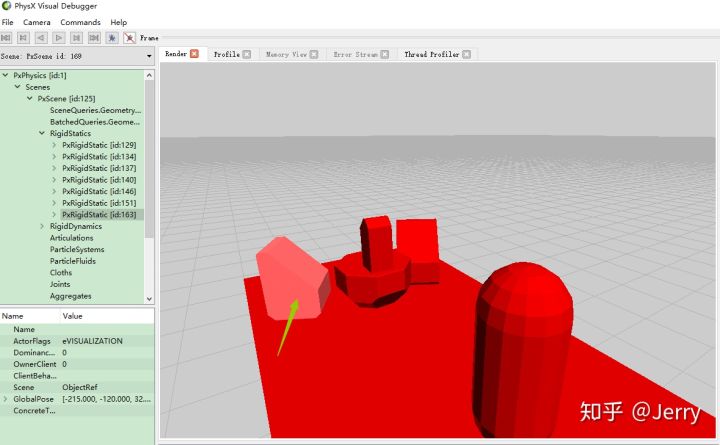Image resolution: width=720 pixels, height=445 pixels.
Task: Expand the GlobalPose property row
Action: (5, 399)
